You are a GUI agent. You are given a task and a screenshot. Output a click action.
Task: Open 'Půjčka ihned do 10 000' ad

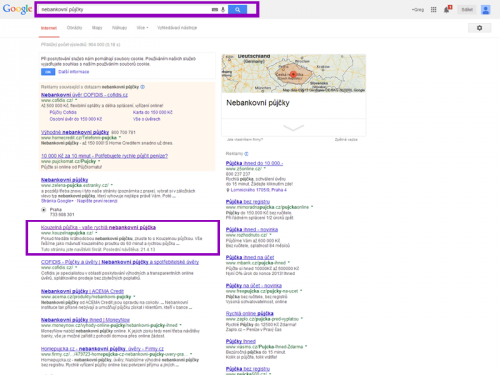pyautogui.click(x=254, y=163)
